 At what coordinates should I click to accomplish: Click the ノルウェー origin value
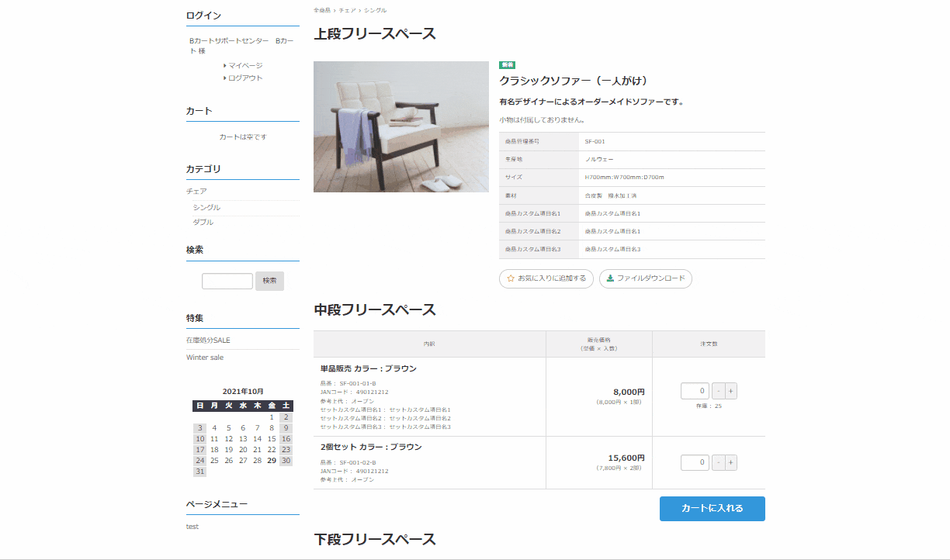(599, 160)
